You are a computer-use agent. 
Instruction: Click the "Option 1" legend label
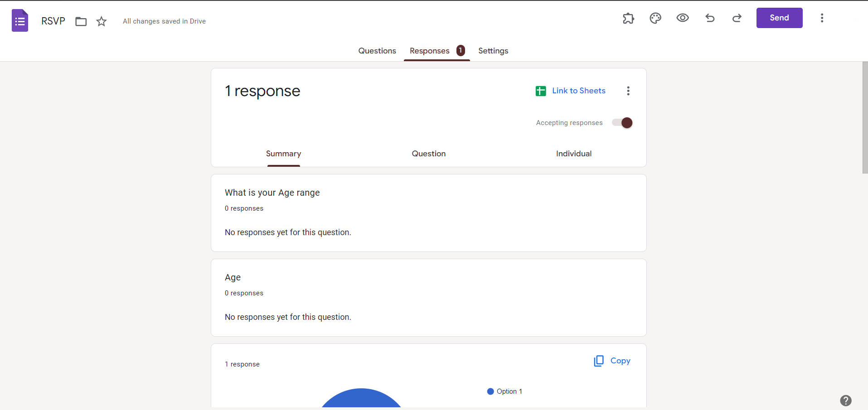pyautogui.click(x=509, y=391)
